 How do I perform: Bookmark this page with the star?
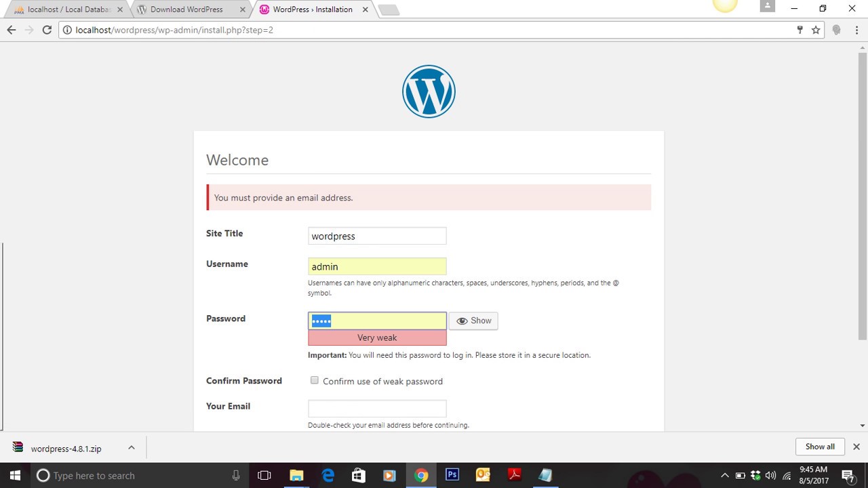(816, 30)
